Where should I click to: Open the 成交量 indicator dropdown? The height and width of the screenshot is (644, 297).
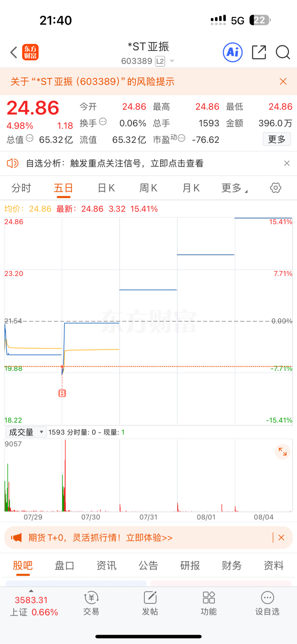[26, 432]
